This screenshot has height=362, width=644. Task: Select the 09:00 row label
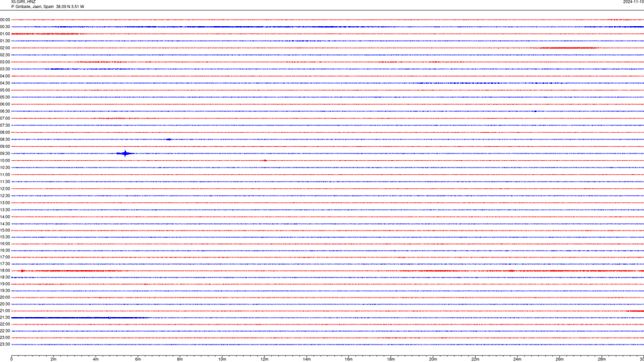pyautogui.click(x=5, y=147)
